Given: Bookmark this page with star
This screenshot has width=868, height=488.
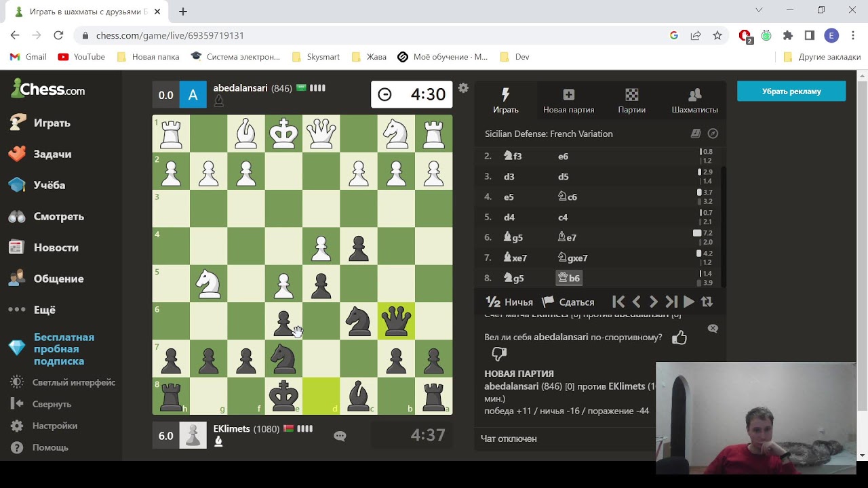Looking at the screenshot, I should (717, 35).
